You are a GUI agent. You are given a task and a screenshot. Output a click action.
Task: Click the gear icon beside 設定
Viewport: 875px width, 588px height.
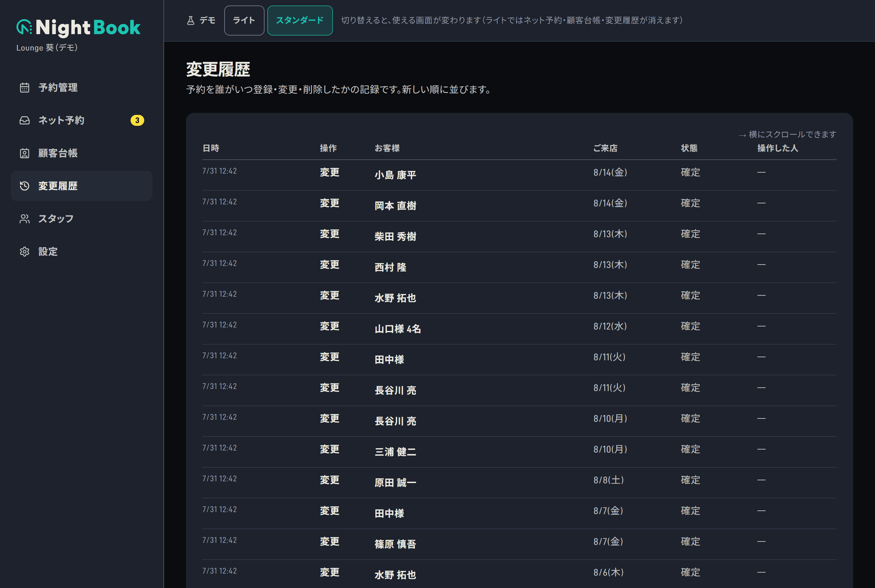(x=24, y=252)
